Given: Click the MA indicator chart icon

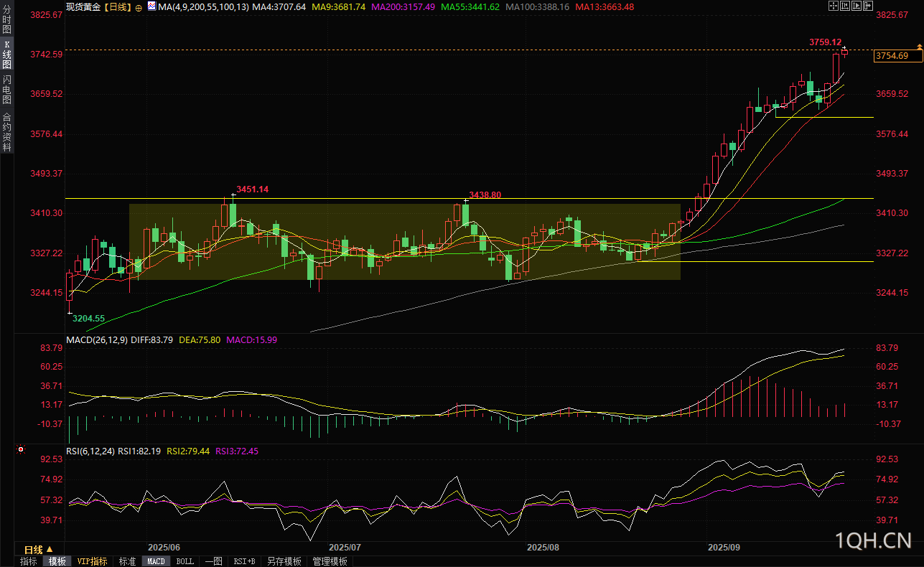Looking at the screenshot, I should click(151, 6).
